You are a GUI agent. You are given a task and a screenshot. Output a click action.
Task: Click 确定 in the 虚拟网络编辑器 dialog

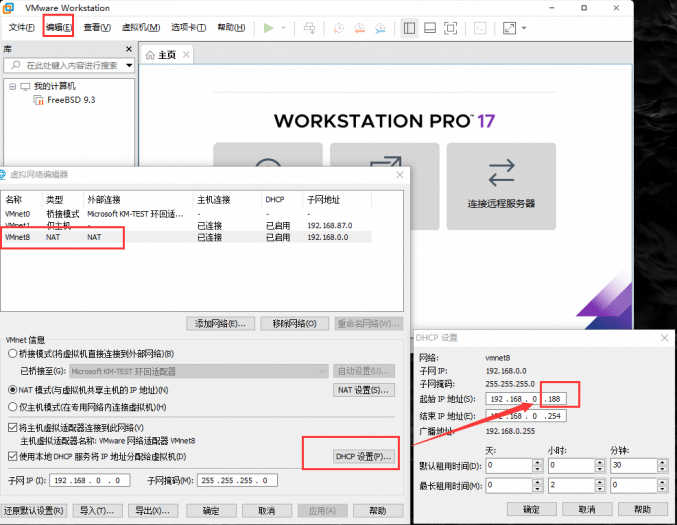tap(211, 511)
